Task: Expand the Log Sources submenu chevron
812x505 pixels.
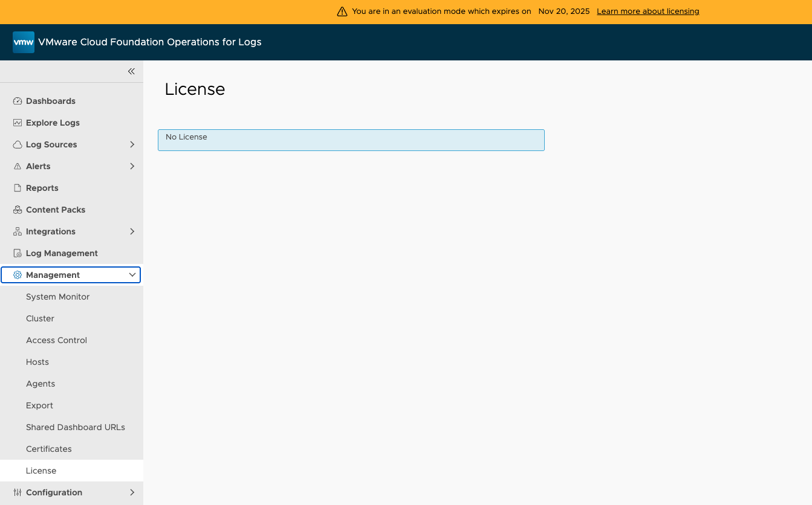Action: tap(132, 144)
